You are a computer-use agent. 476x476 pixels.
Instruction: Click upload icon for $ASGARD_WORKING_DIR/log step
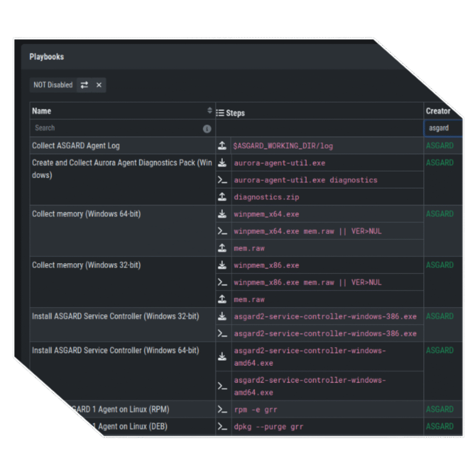tap(222, 145)
